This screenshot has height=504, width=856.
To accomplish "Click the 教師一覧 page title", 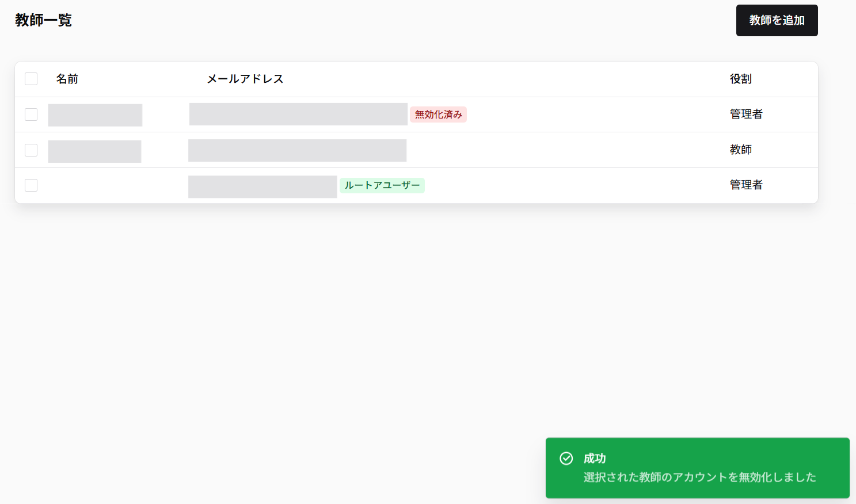I will (x=43, y=20).
